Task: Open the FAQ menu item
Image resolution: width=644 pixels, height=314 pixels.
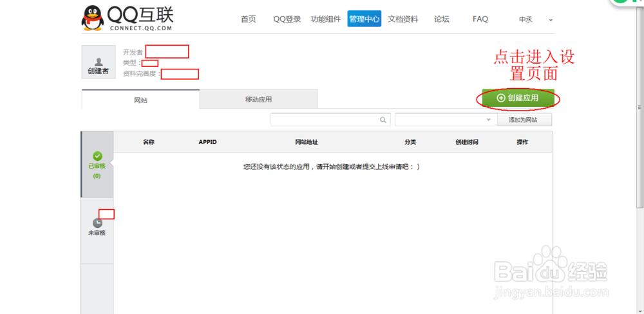Action: point(480,19)
